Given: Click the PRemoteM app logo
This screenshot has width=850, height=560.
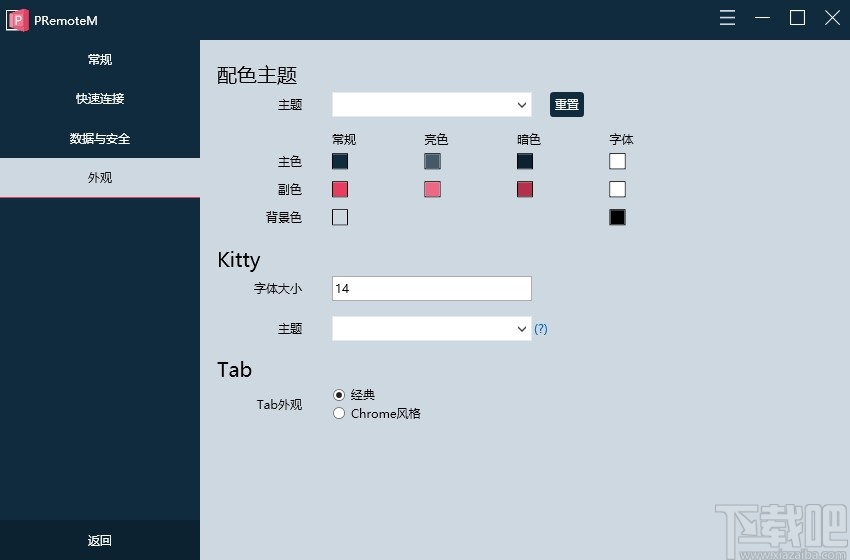Looking at the screenshot, I should [17, 20].
